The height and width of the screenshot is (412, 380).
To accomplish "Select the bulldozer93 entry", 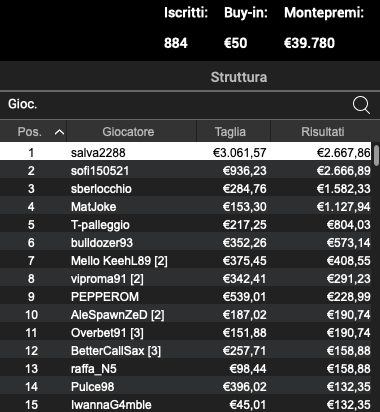I will pos(186,243).
